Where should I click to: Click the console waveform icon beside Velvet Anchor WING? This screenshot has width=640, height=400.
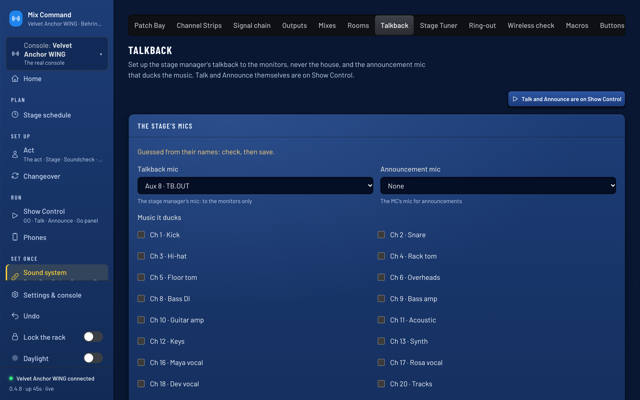tap(16, 54)
